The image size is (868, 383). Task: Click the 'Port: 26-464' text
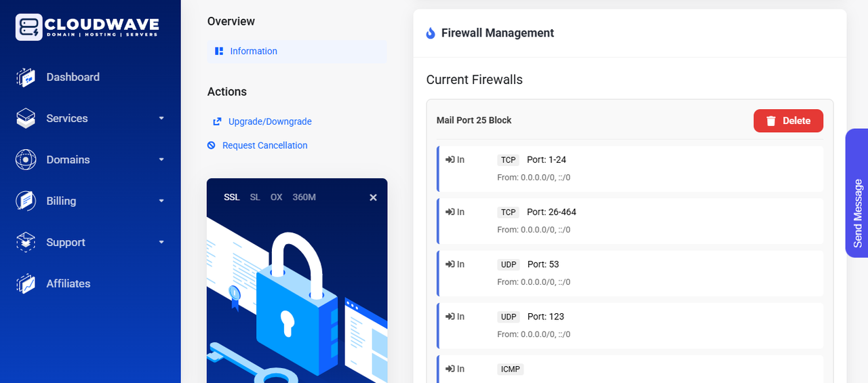point(552,212)
